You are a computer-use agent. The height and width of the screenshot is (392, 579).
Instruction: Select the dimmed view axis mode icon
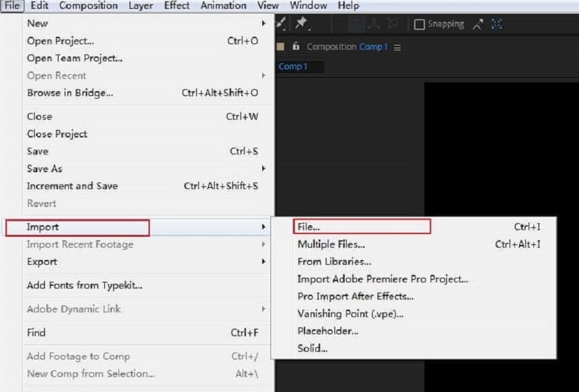(392, 24)
